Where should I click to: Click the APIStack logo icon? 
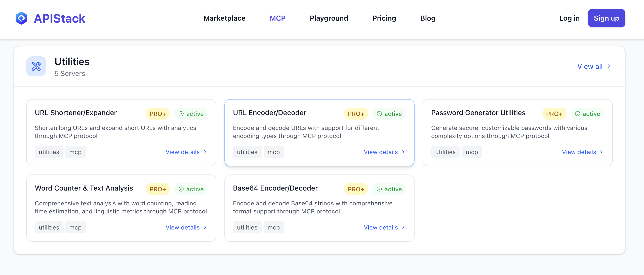coord(22,18)
